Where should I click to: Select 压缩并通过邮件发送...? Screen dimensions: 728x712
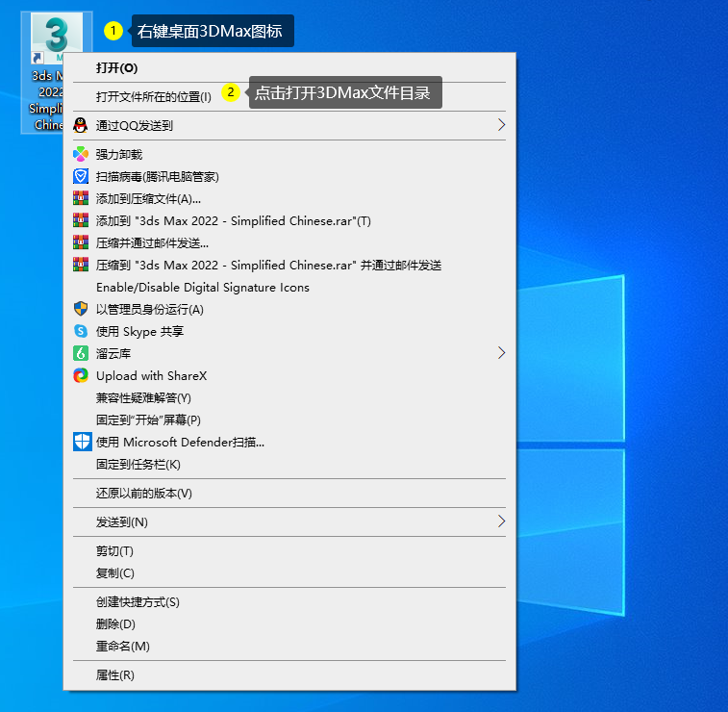[x=289, y=242]
